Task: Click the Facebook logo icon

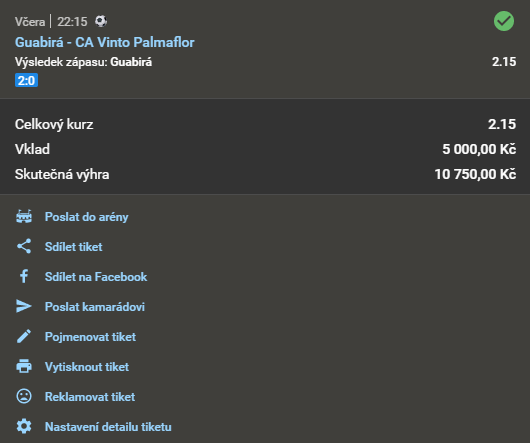Action: pyautogui.click(x=24, y=276)
